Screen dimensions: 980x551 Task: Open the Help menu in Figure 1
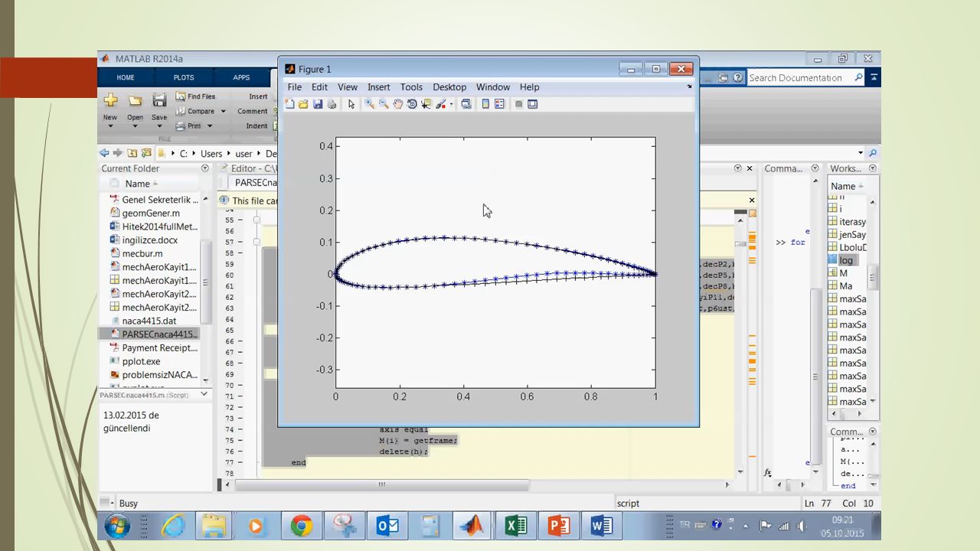[529, 87]
